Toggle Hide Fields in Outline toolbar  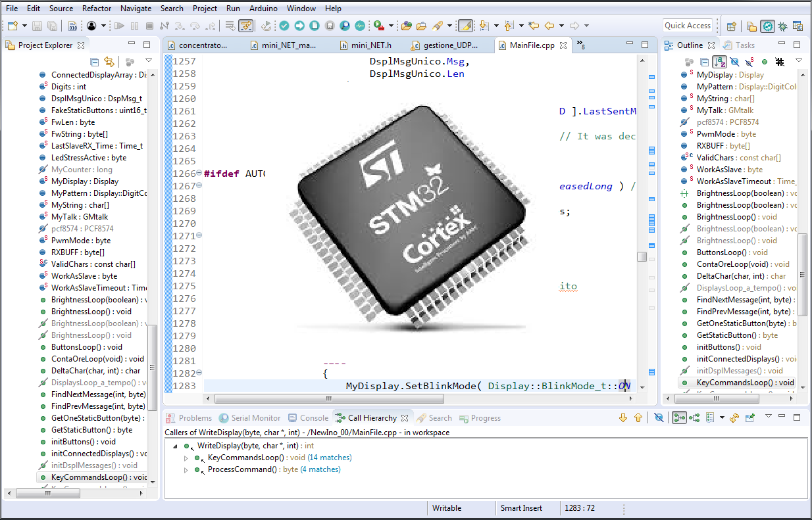point(735,61)
